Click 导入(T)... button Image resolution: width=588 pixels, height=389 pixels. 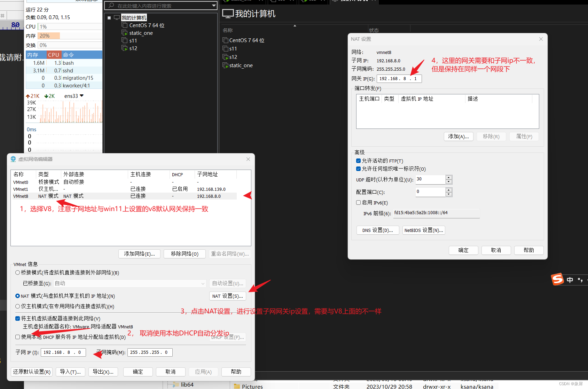(70, 372)
